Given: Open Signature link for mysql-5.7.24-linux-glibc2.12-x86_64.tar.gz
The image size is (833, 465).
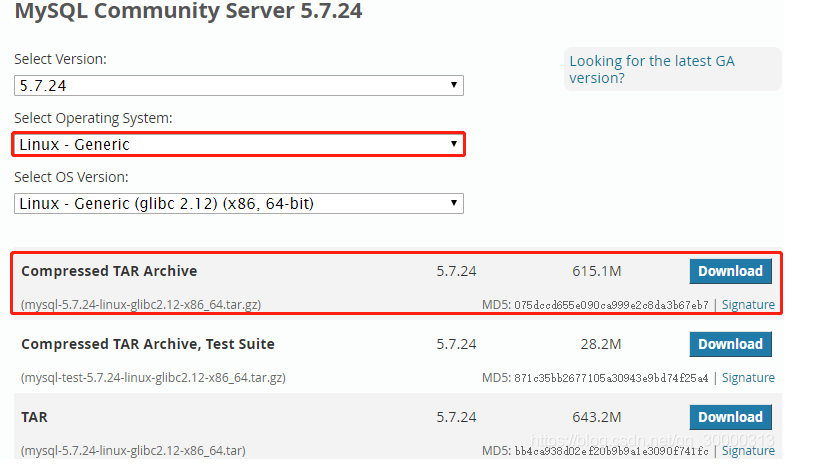Looking at the screenshot, I should coord(748,305).
